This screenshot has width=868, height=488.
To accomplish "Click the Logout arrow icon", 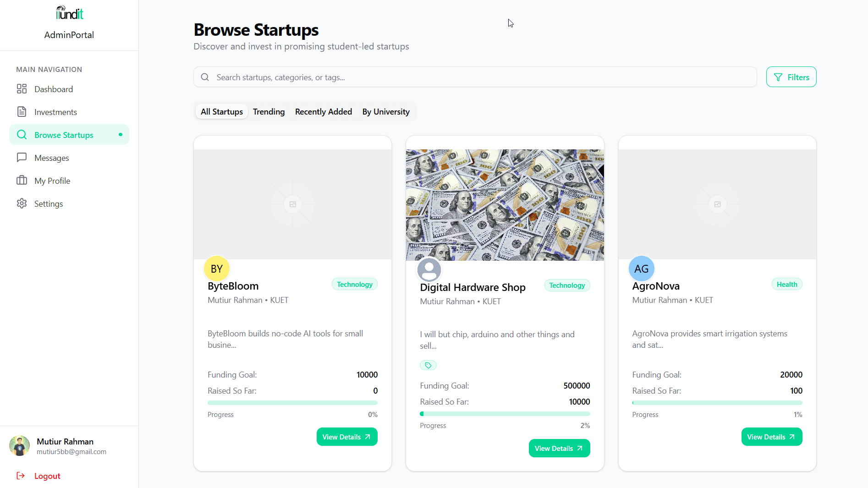I will pyautogui.click(x=21, y=476).
